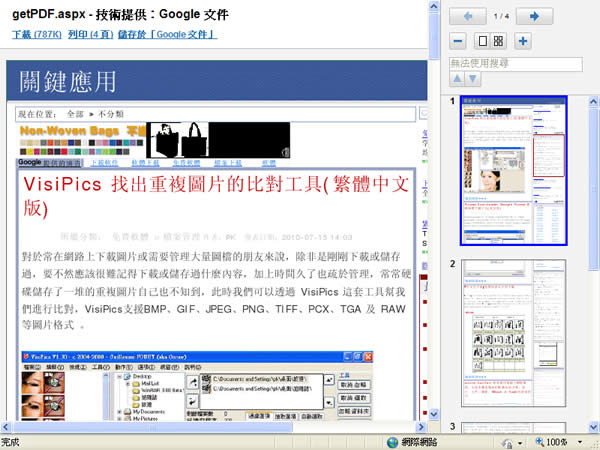Click the VisiPics article title heading
Image resolution: width=600 pixels, height=450 pixels.
coord(216,197)
